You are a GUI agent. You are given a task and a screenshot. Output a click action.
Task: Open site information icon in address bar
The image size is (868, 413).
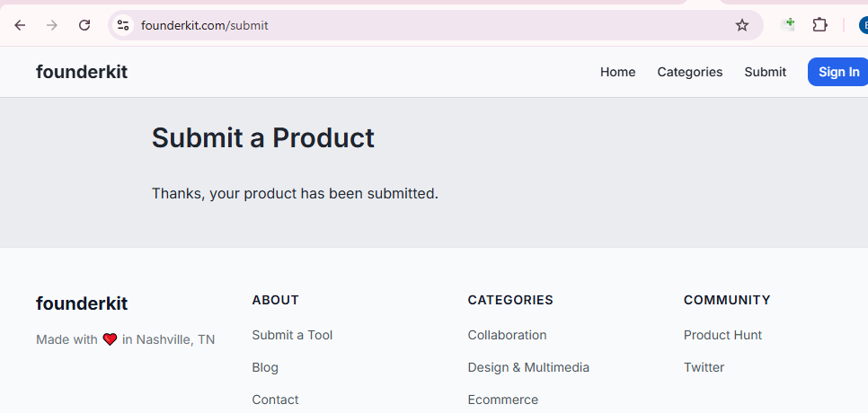coord(123,25)
